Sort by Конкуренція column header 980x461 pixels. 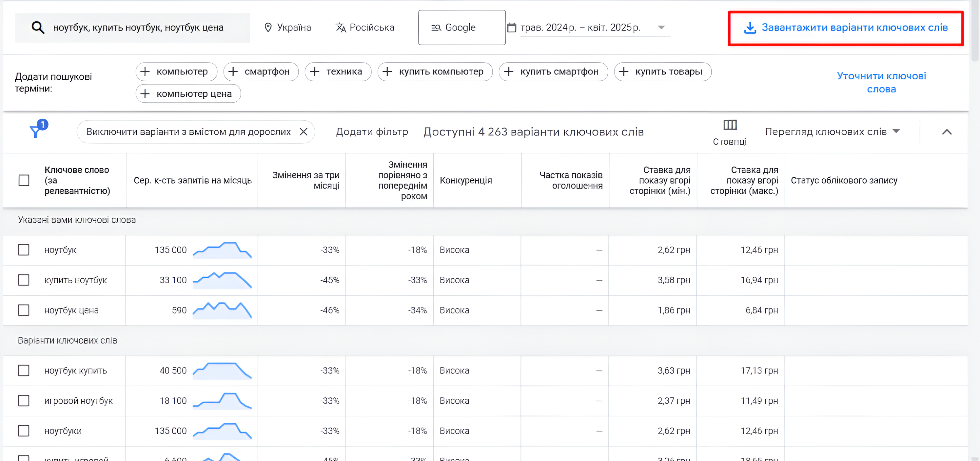point(466,180)
